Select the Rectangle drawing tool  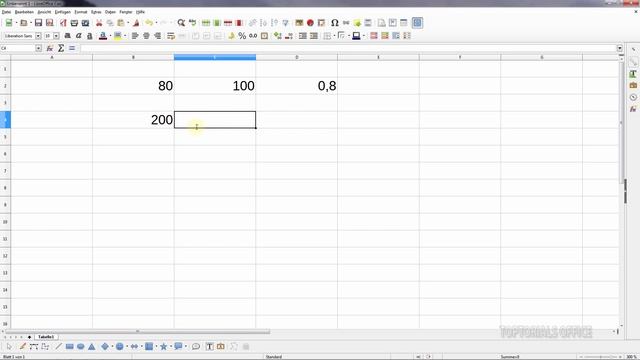(x=69, y=347)
